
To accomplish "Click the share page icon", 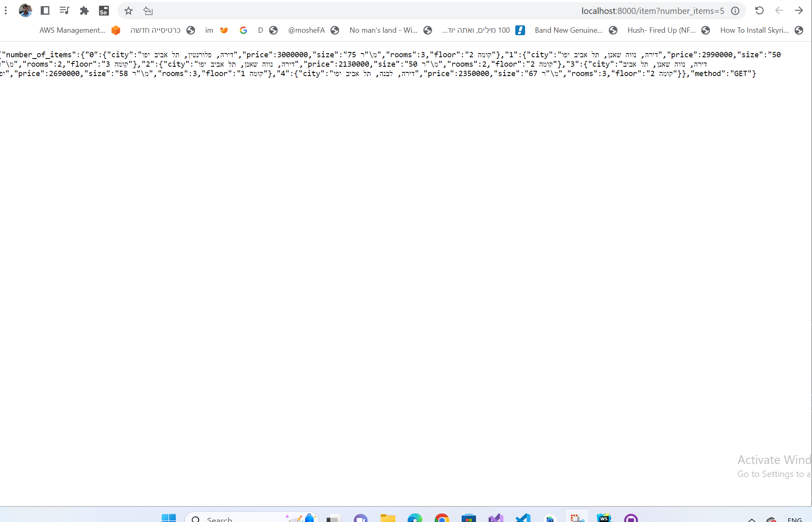I will [148, 11].
